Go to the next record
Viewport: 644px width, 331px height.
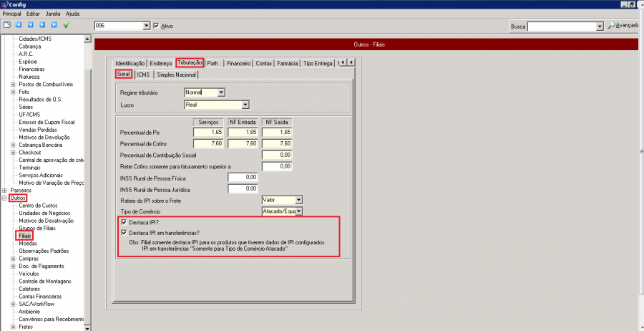point(42,25)
